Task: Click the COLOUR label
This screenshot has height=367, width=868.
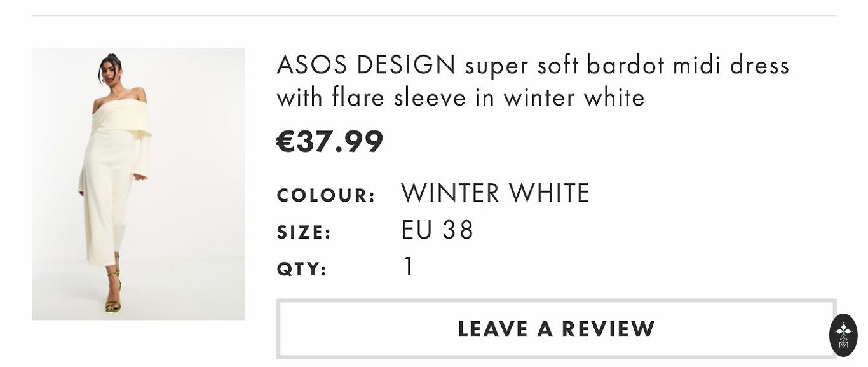Action: click(326, 196)
